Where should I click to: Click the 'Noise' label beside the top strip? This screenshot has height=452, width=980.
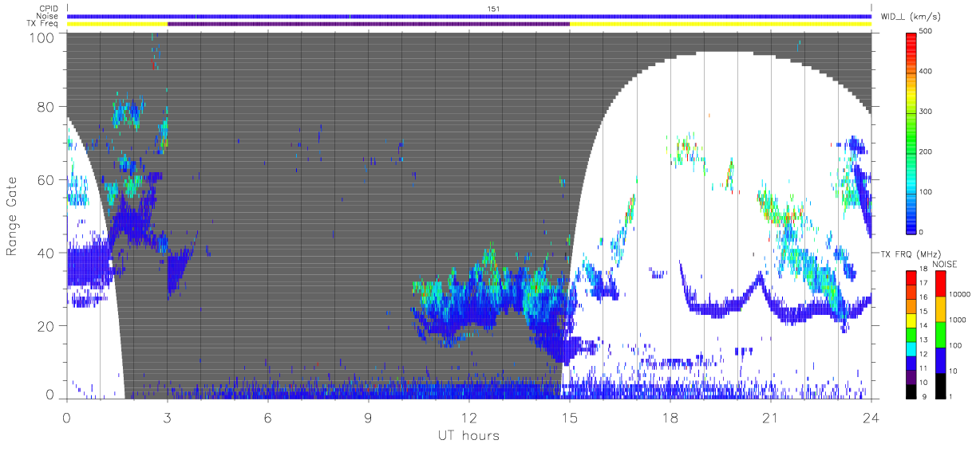(x=49, y=16)
